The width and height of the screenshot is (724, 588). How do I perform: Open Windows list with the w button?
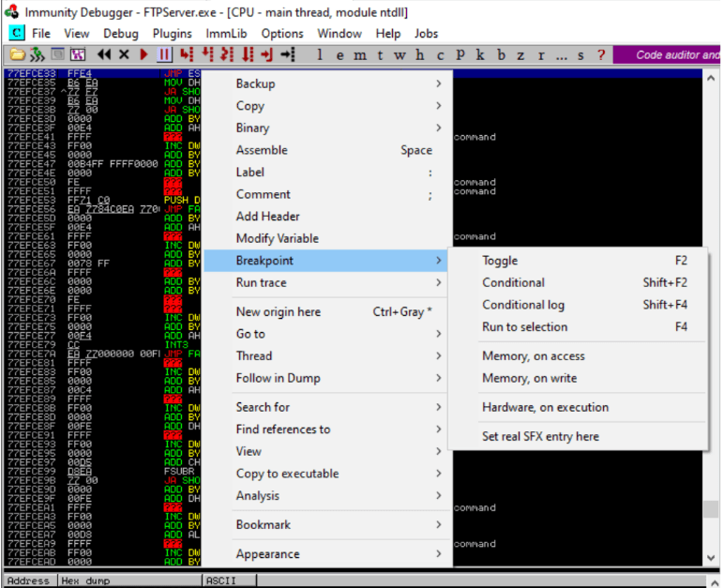click(x=400, y=55)
